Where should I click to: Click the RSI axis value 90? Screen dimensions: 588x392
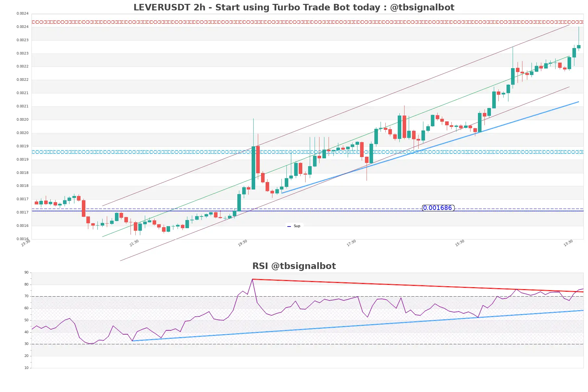coord(26,273)
